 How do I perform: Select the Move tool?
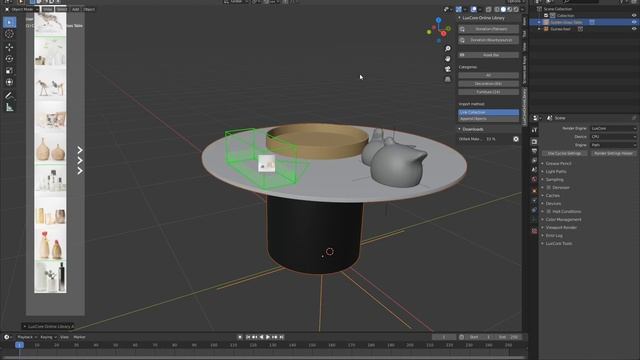[9, 47]
